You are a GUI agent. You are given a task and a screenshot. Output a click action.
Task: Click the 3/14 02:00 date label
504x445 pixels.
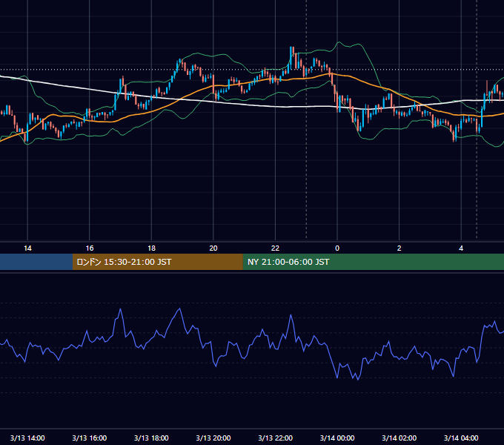point(399,438)
